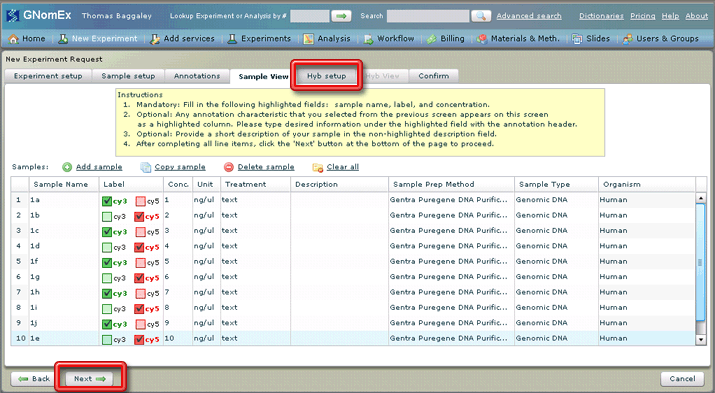This screenshot has width=715, height=393.
Task: Switch to Experiment setup tab
Action: [48, 76]
